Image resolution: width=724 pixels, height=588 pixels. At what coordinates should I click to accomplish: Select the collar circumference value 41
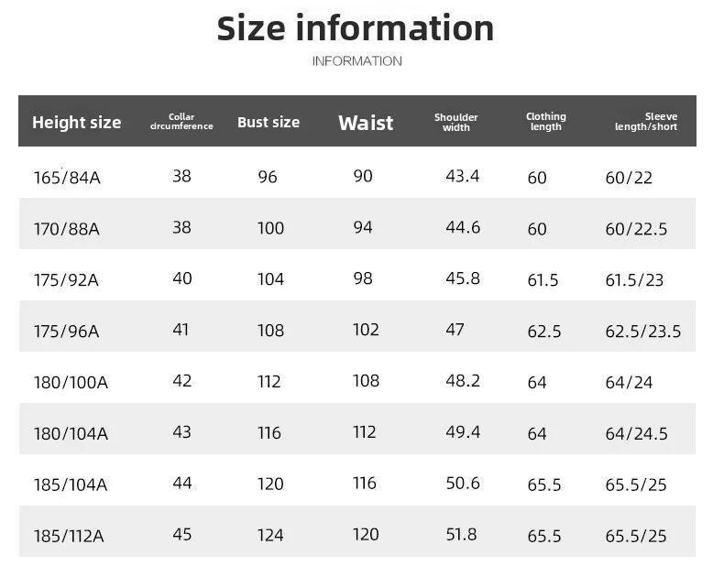point(181,330)
